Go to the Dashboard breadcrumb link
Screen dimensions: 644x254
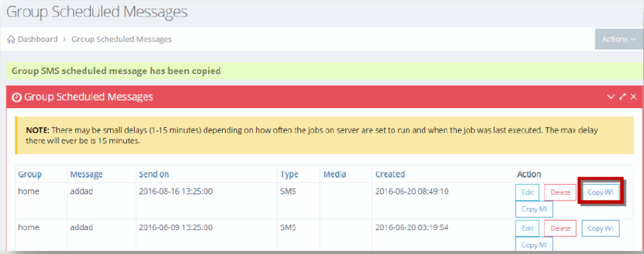point(37,40)
